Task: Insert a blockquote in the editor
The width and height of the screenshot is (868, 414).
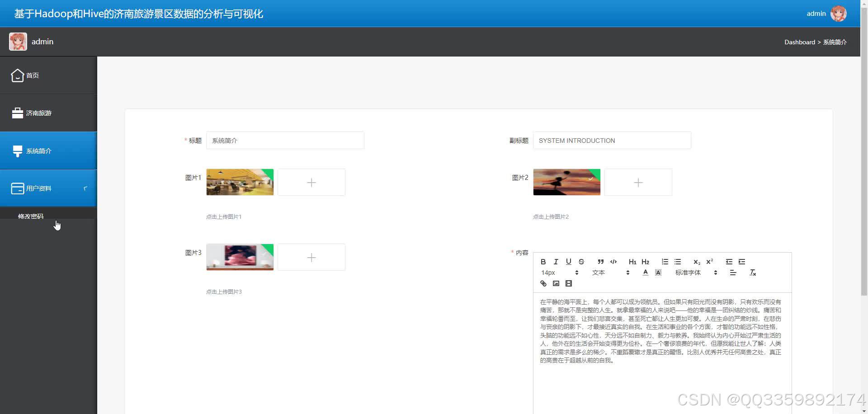Action: [600, 262]
